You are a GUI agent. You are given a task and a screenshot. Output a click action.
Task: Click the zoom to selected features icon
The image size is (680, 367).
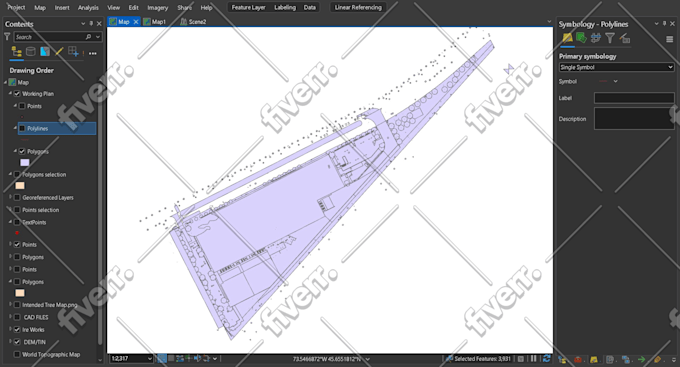449,359
